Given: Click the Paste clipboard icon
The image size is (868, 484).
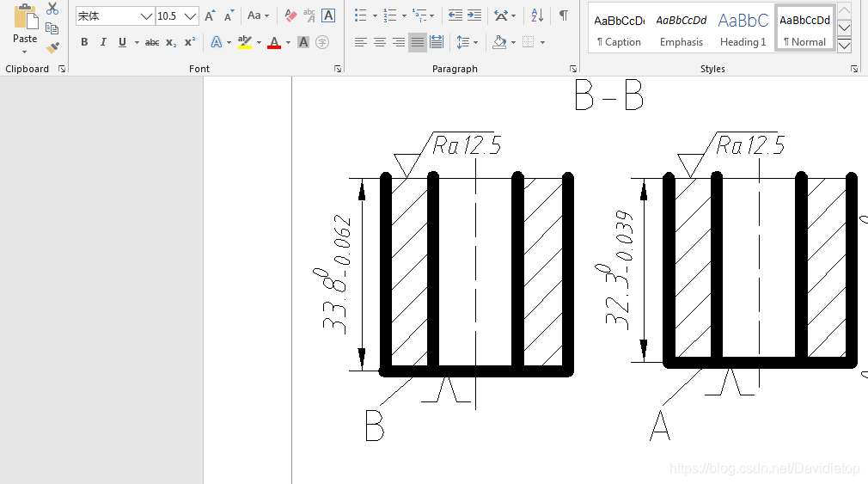Looking at the screenshot, I should coord(26,16).
